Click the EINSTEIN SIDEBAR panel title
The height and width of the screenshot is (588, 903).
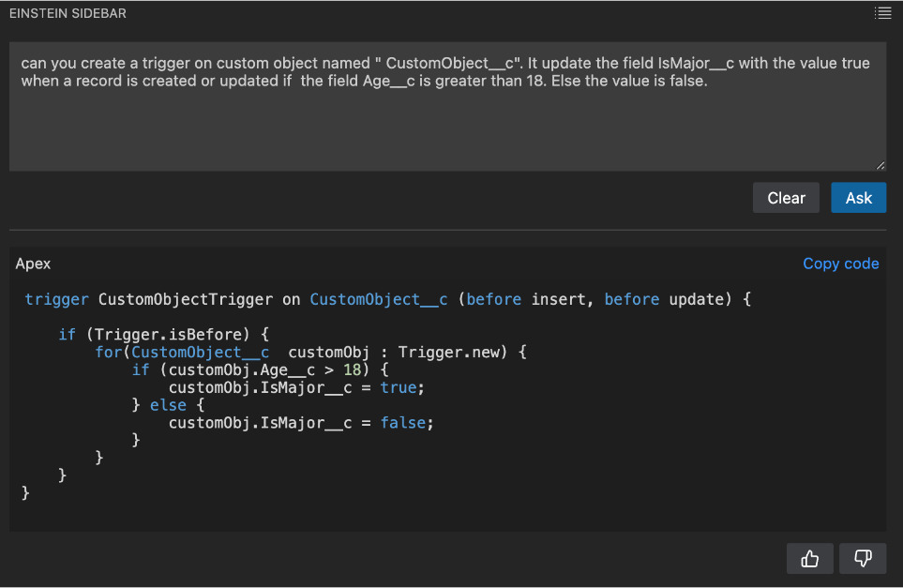[x=68, y=14]
